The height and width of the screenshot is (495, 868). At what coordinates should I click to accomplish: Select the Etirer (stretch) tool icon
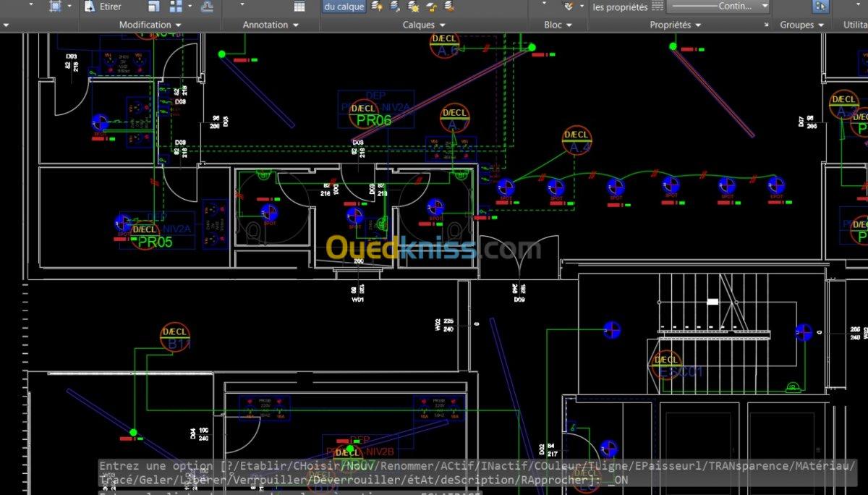click(89, 7)
